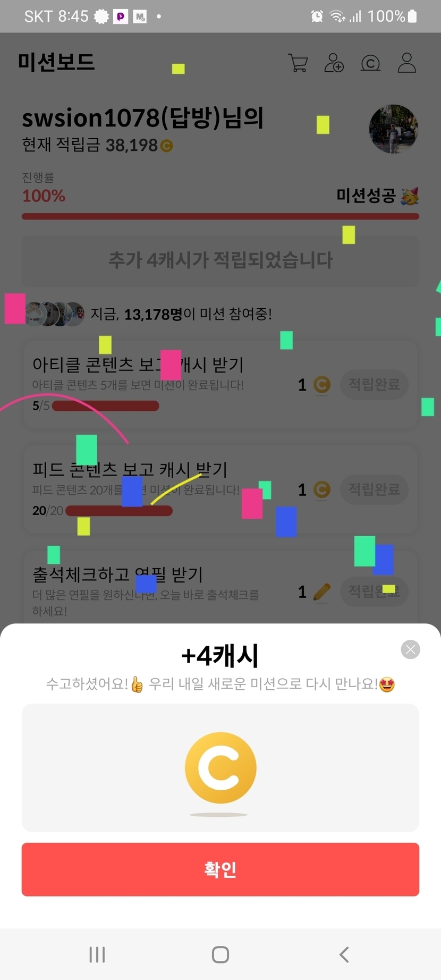Tap the invite friend icon
Screen dimensions: 441x980
(334, 63)
